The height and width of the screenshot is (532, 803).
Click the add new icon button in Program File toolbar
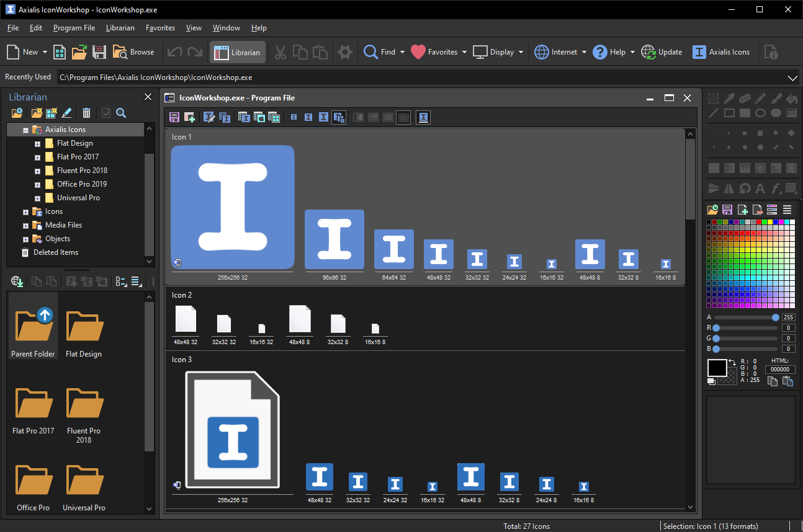pyautogui.click(x=190, y=117)
